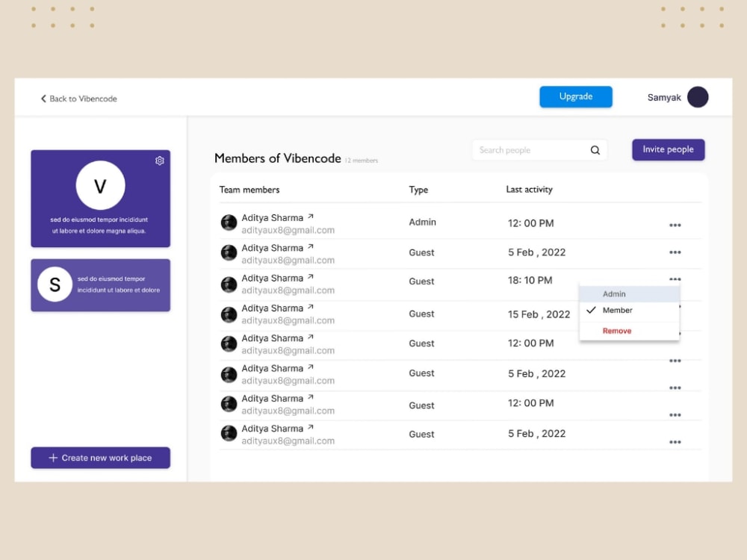The width and height of the screenshot is (747, 560).
Task: Click the Samyak username label
Action: pyautogui.click(x=663, y=98)
